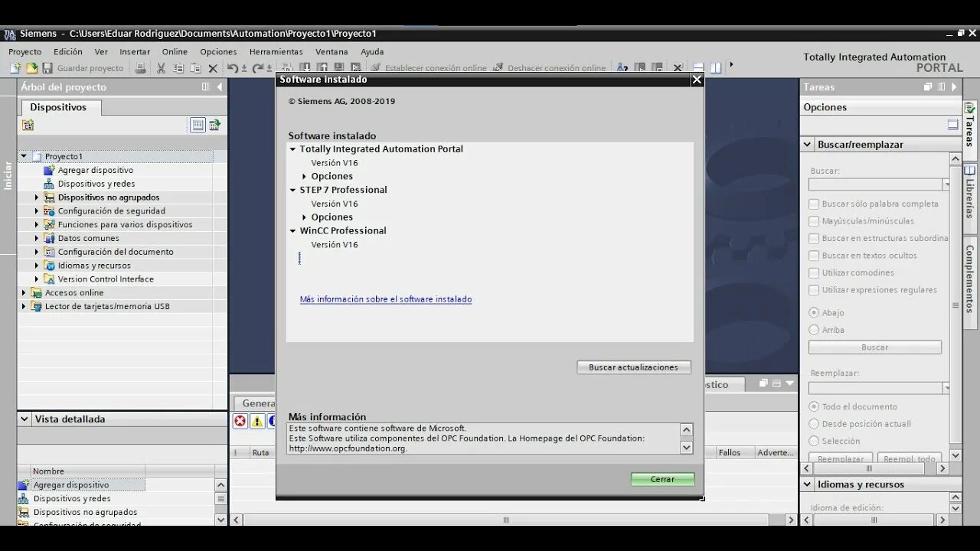Viewport: 980px width, 551px height.
Task: Check Buscar en textos ocultos
Action: click(x=814, y=256)
